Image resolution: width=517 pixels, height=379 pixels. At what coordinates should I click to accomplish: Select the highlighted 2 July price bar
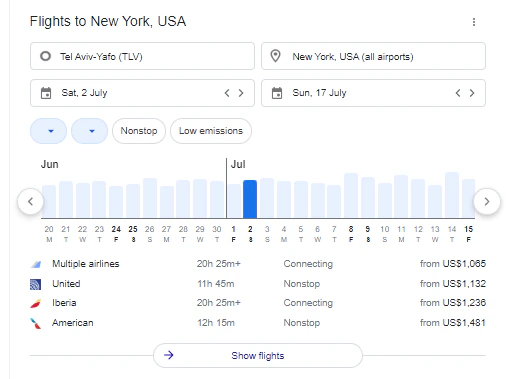[x=250, y=199]
